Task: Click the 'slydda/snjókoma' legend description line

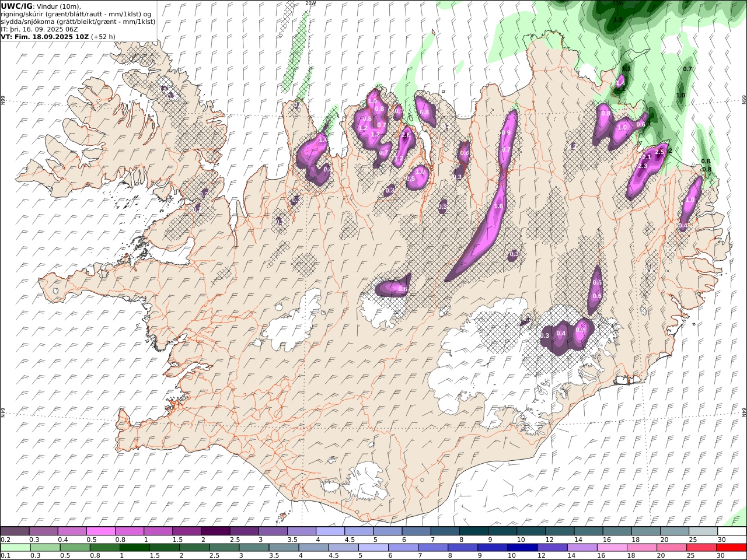Action: 78,22
